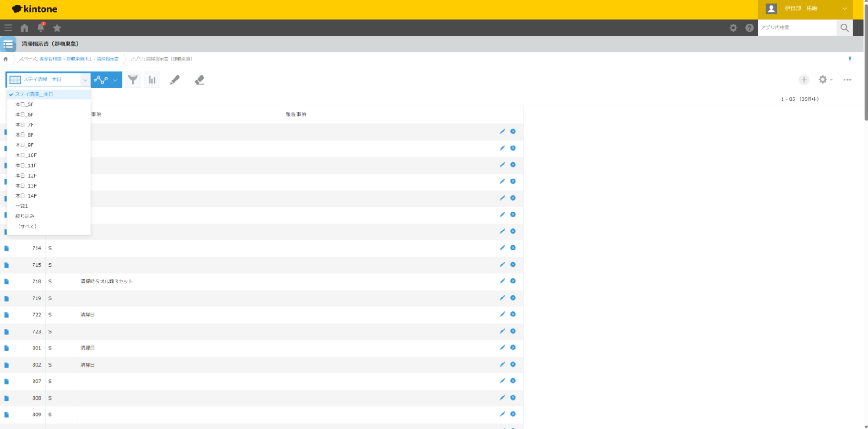Click the eraser icon in toolbar
This screenshot has width=868, height=429.
pos(199,80)
